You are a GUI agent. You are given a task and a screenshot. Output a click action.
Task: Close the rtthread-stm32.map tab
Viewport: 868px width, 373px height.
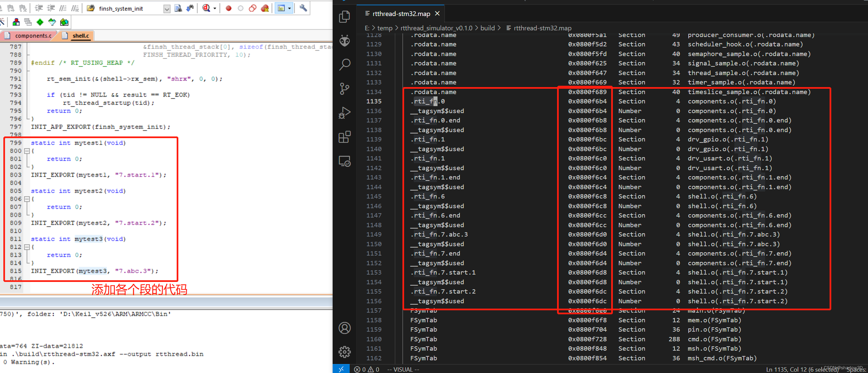[438, 13]
